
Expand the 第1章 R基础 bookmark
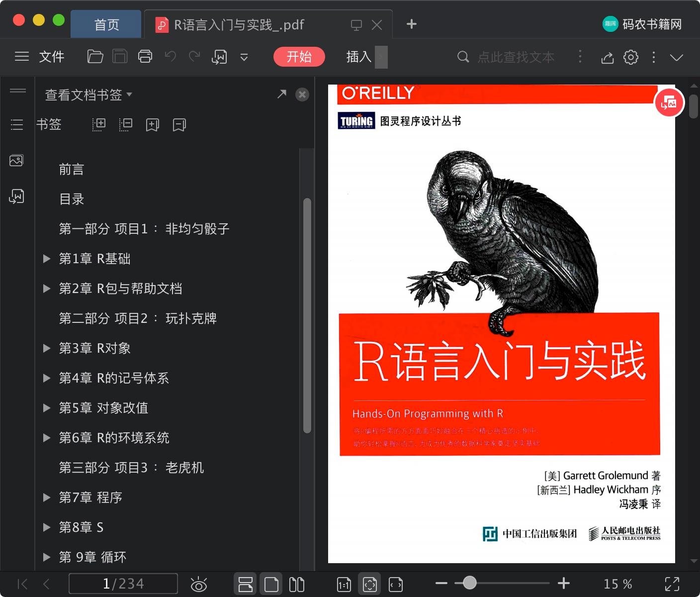(47, 259)
